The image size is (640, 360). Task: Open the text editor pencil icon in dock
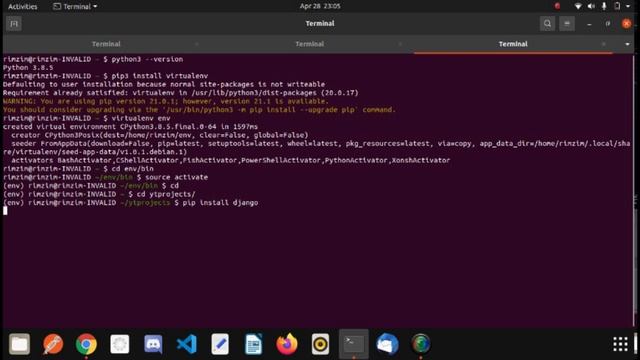220,344
